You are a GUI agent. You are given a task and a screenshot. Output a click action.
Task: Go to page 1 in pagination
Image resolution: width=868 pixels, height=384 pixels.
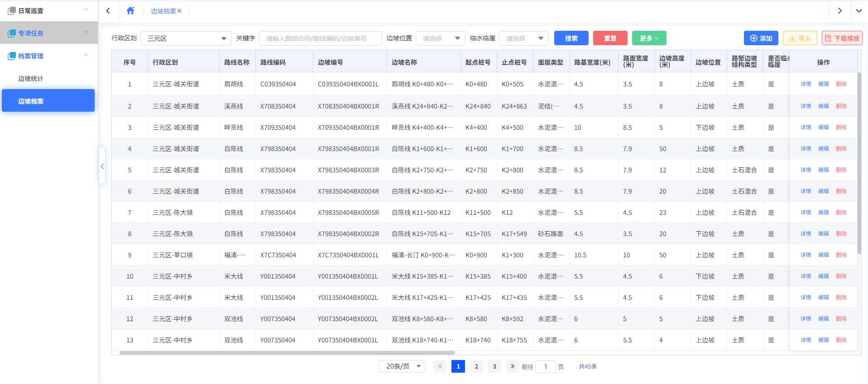(x=458, y=366)
